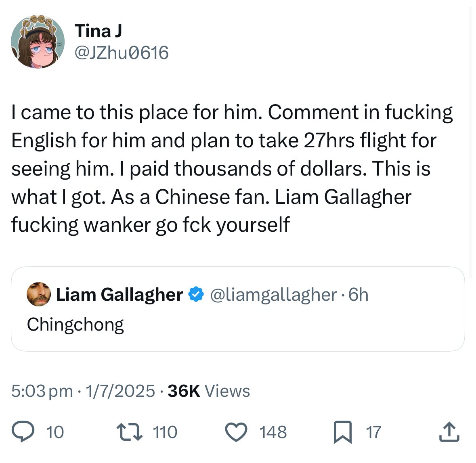
Task: Click the Liam Gallagher name in quote
Action: (120, 295)
